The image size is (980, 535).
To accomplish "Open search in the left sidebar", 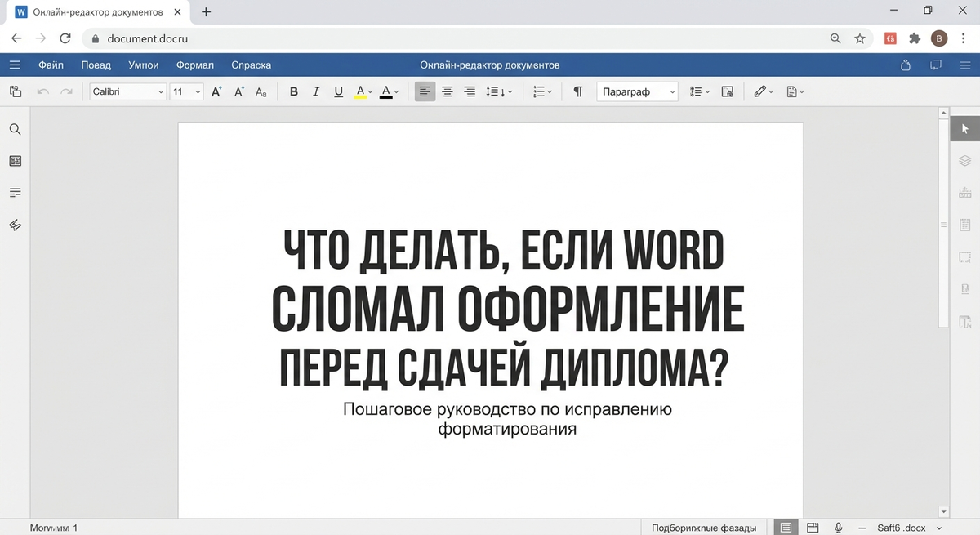I will [x=15, y=129].
